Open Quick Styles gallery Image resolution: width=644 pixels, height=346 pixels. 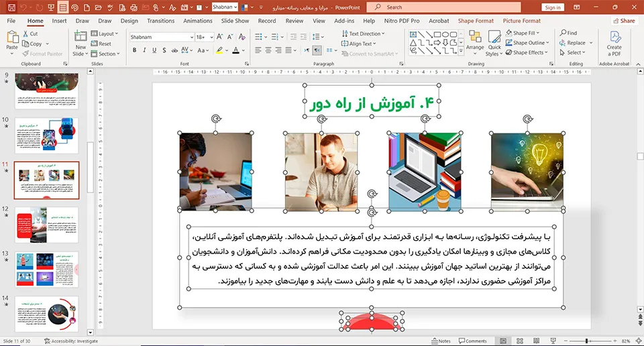494,43
